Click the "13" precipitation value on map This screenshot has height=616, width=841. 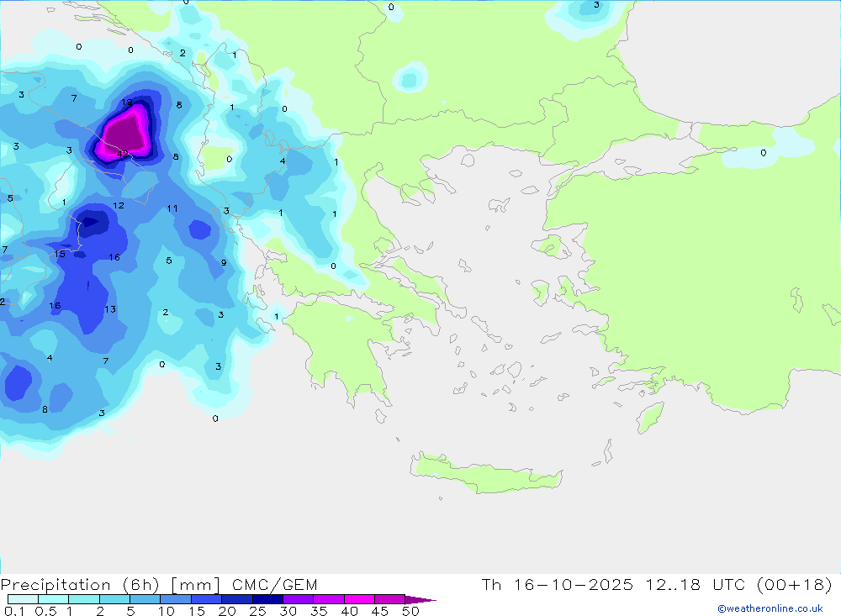click(x=110, y=309)
